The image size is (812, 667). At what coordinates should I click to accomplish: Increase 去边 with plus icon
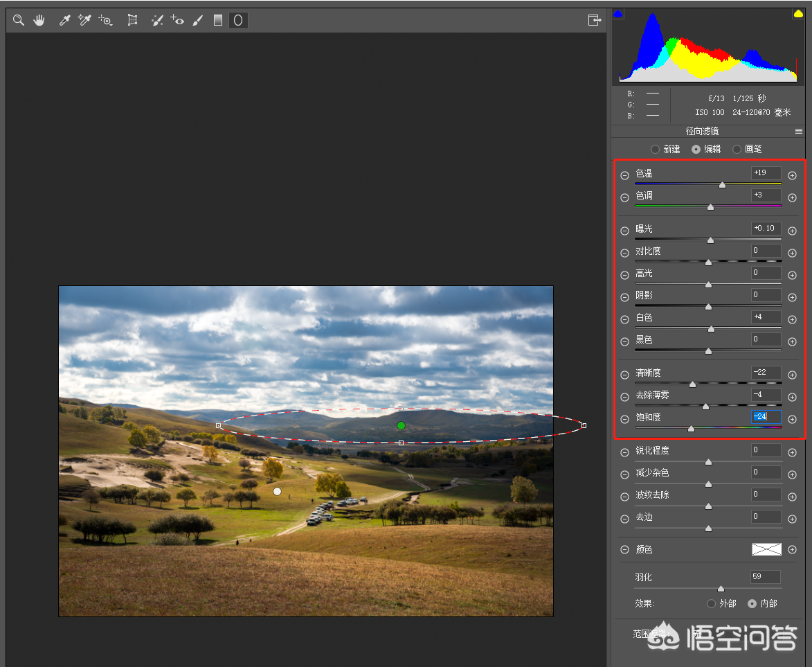pyautogui.click(x=793, y=519)
